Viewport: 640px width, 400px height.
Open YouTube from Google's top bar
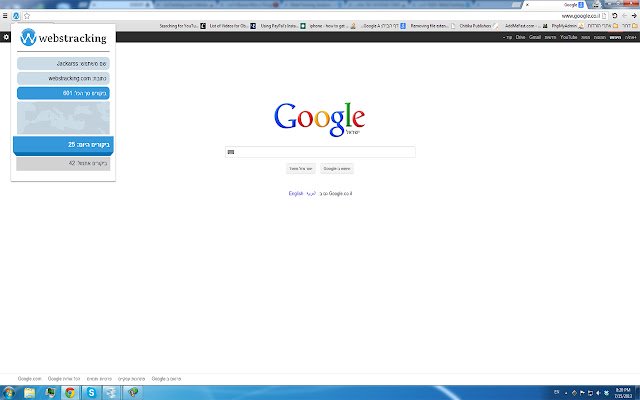pos(569,37)
